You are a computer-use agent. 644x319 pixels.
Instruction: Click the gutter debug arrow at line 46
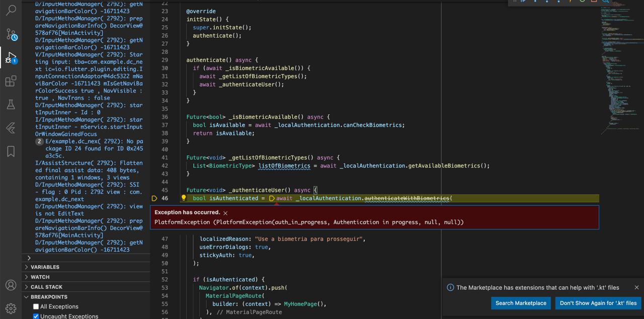(154, 198)
